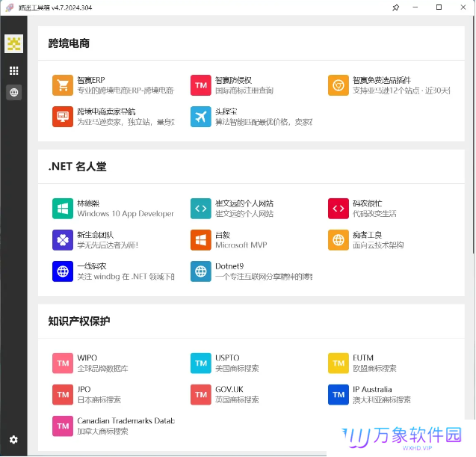Click the 一线码农 blue globe icon
This screenshot has height=457, width=476.
point(63,272)
